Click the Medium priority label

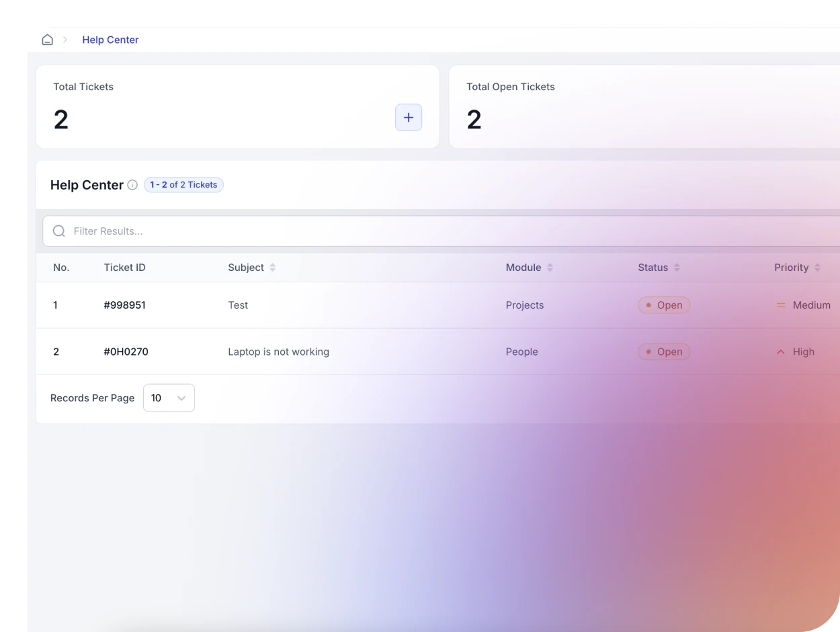pos(810,305)
